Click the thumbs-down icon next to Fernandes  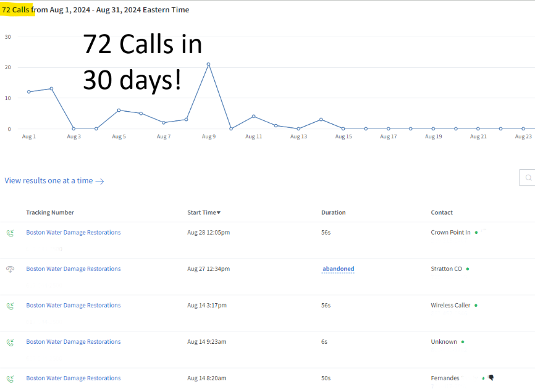pos(491,377)
